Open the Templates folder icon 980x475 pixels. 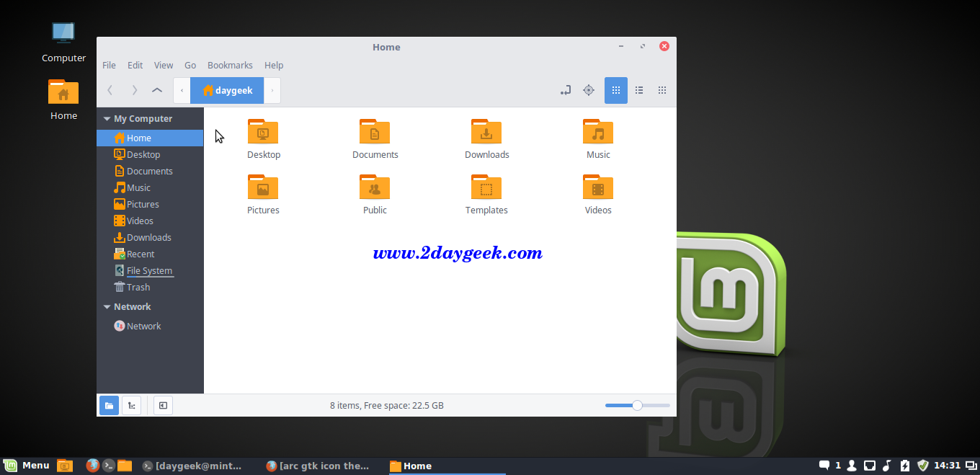(x=486, y=187)
